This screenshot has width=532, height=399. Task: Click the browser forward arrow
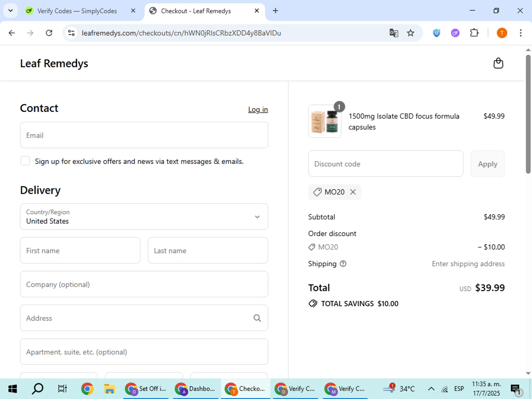coord(30,33)
